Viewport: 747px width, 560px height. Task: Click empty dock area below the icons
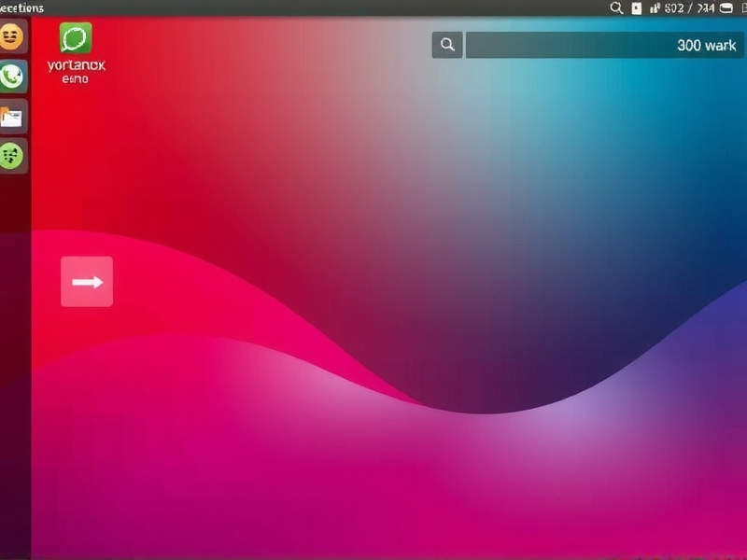point(14,373)
